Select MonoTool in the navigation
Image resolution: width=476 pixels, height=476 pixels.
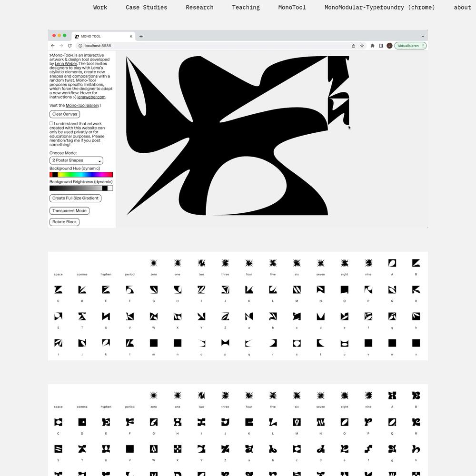[292, 7]
